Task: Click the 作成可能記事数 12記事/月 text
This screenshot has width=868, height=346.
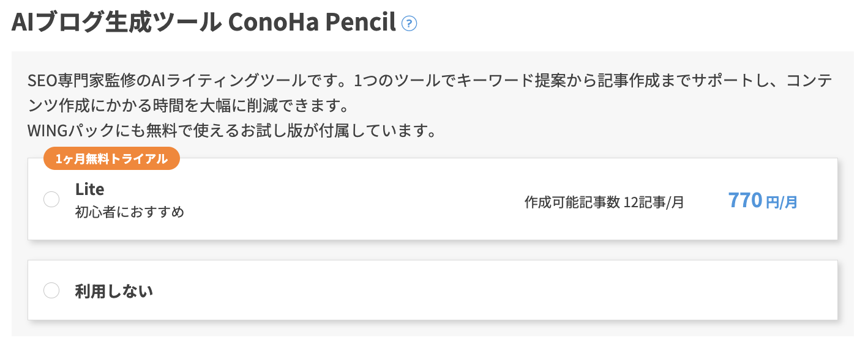Action: point(604,202)
